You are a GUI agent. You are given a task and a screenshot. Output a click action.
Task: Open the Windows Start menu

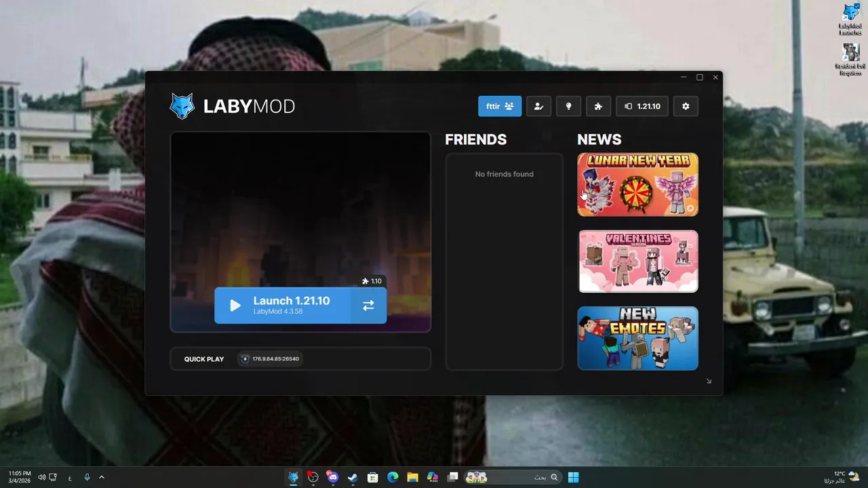point(574,477)
